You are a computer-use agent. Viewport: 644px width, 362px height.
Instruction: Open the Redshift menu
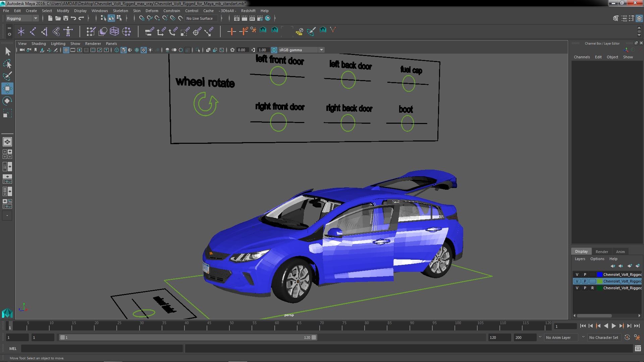(248, 11)
